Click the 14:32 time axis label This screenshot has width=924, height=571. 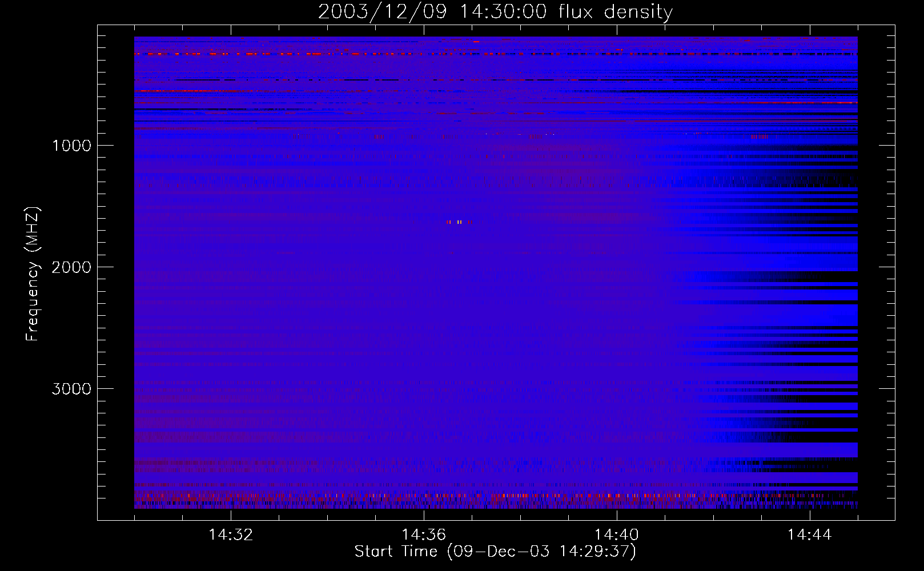tap(231, 535)
